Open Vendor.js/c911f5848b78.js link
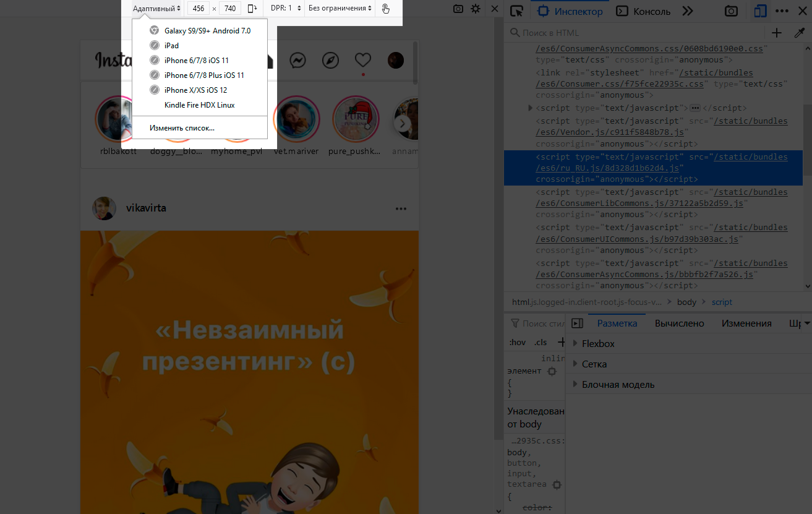This screenshot has width=812, height=514. 662,126
